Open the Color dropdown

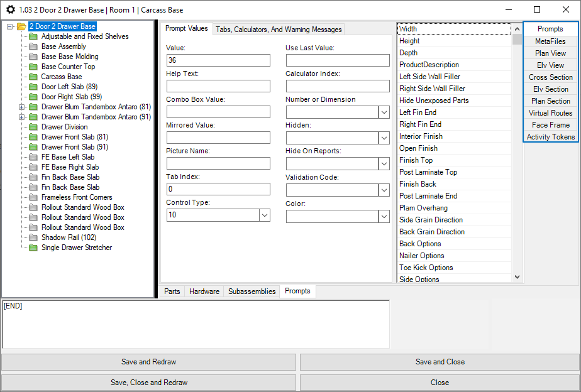tap(384, 217)
